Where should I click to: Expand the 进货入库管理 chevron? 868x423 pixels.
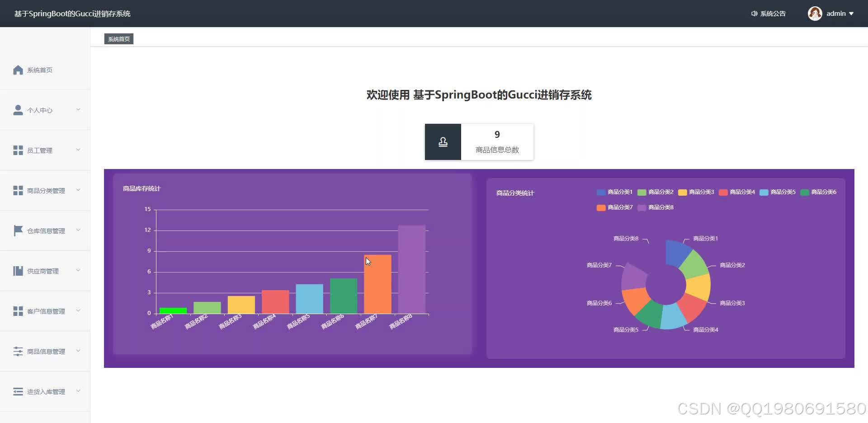click(78, 391)
